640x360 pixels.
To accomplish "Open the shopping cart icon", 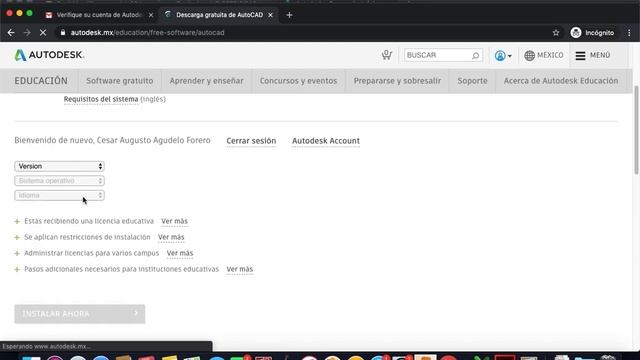I will (387, 55).
